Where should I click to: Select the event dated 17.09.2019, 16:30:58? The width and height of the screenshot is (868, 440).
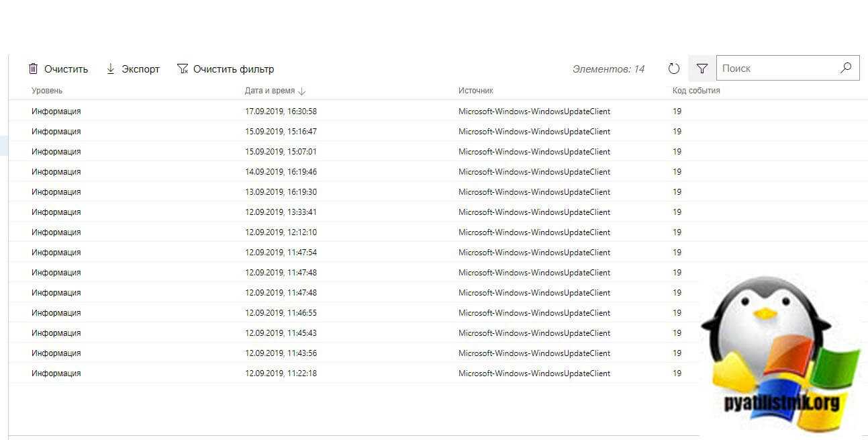pos(281,112)
